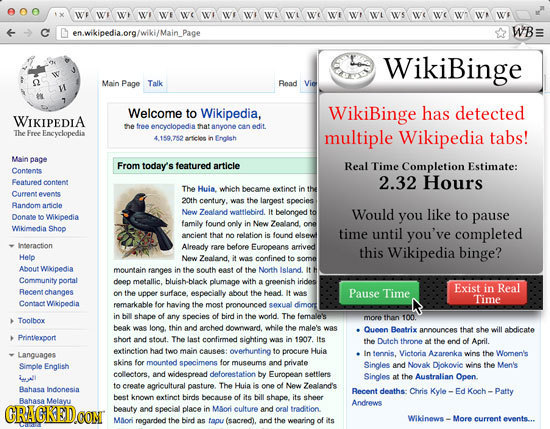Open the Ed Koch link
Image resolution: width=550 pixels, height=429 pixels.
tap(471, 391)
